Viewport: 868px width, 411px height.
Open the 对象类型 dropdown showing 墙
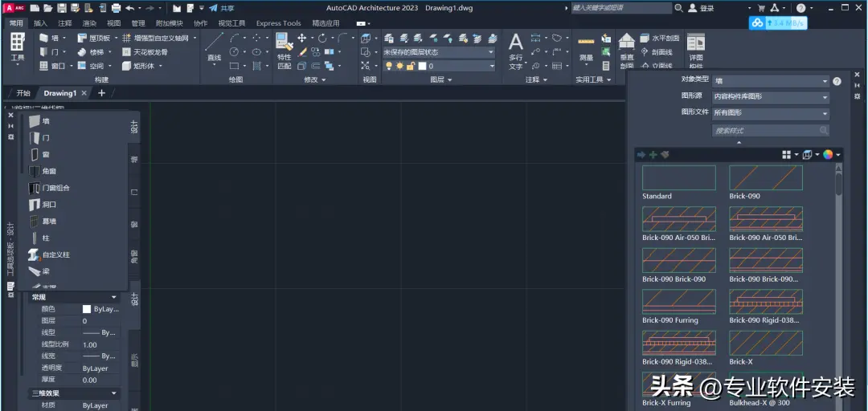[x=771, y=81]
